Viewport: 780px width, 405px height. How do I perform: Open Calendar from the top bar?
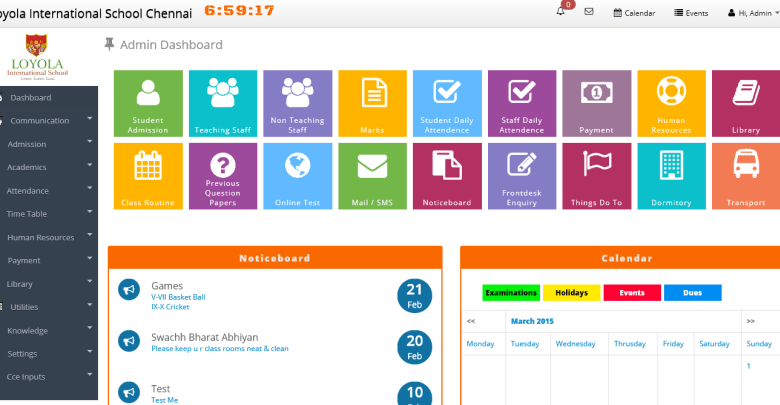(x=633, y=12)
